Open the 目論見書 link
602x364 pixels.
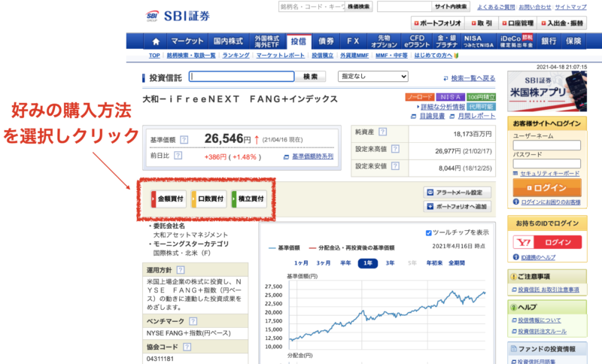[x=432, y=116]
